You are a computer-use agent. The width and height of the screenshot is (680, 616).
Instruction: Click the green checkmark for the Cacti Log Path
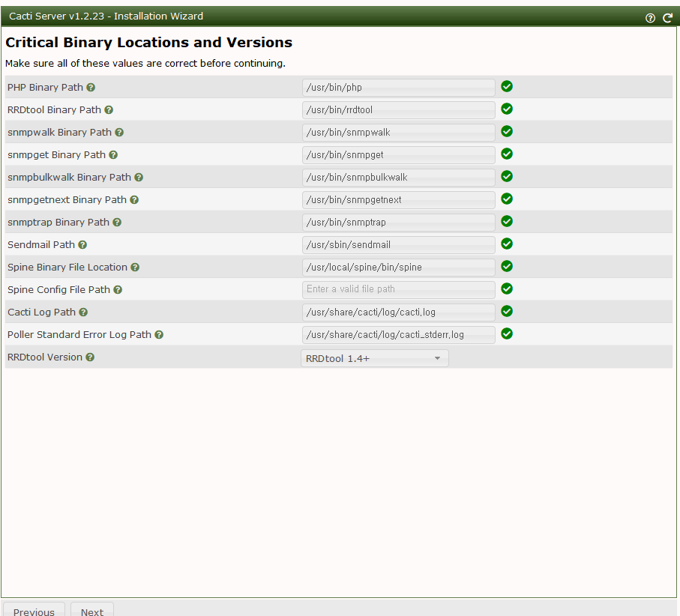pyautogui.click(x=507, y=311)
